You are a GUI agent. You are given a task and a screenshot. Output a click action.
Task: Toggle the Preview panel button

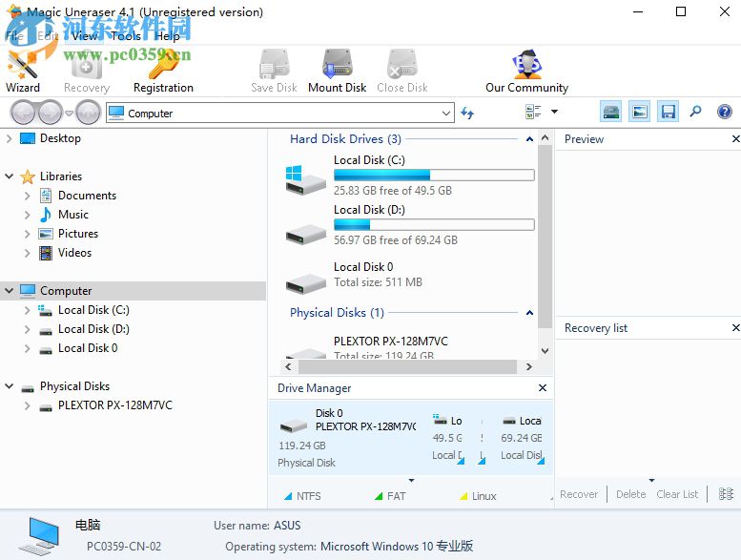click(x=639, y=112)
